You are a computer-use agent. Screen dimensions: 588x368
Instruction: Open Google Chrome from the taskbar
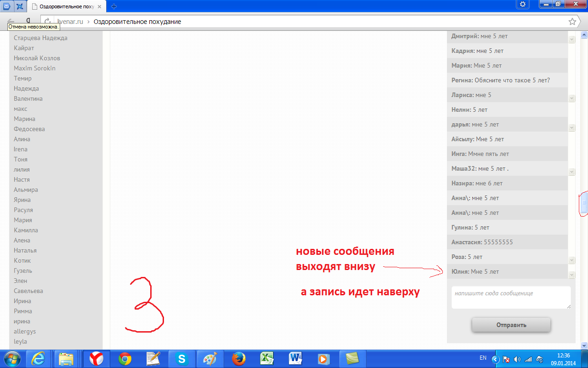click(124, 358)
